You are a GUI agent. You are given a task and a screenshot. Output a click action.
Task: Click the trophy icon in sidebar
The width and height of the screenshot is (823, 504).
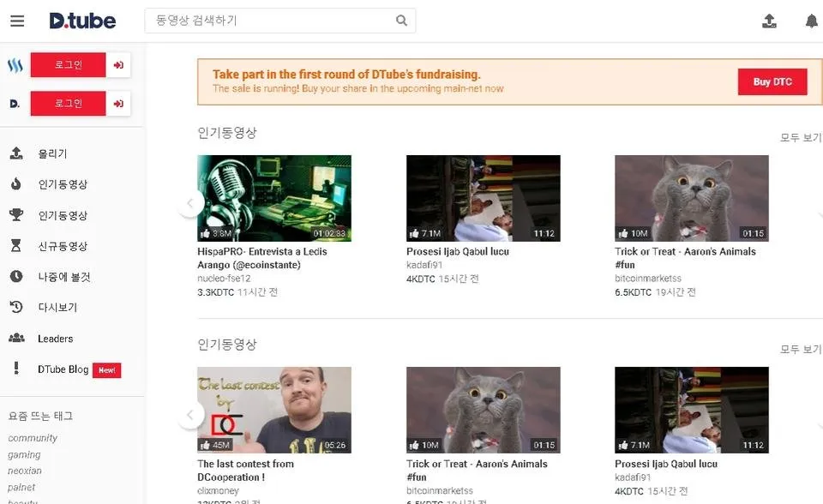[x=16, y=215]
